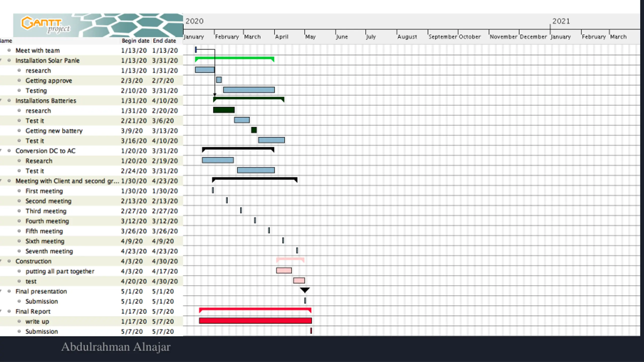Click the GanttProject logo
The image size is (644, 362).
[x=46, y=25]
